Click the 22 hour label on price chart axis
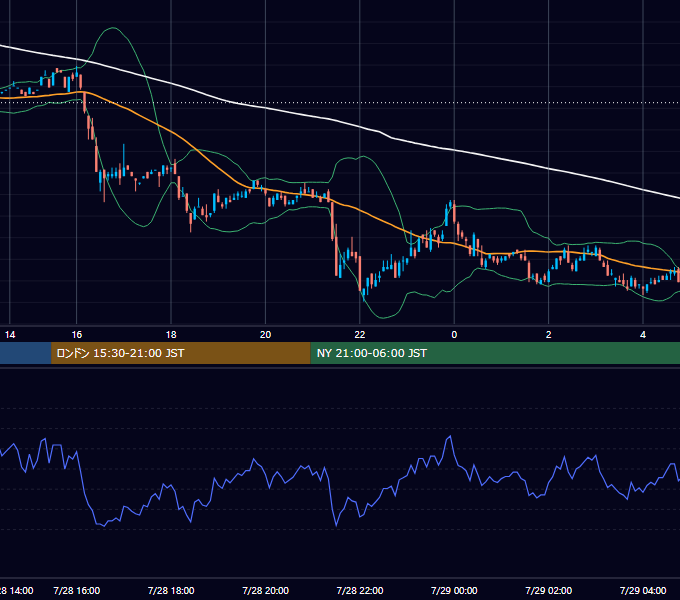Viewport: 680px width, 600px height. pyautogui.click(x=360, y=335)
